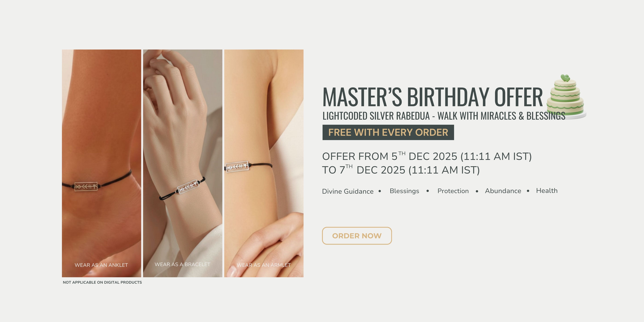
Task: Click the silver charm on the armlet
Action: click(237, 166)
